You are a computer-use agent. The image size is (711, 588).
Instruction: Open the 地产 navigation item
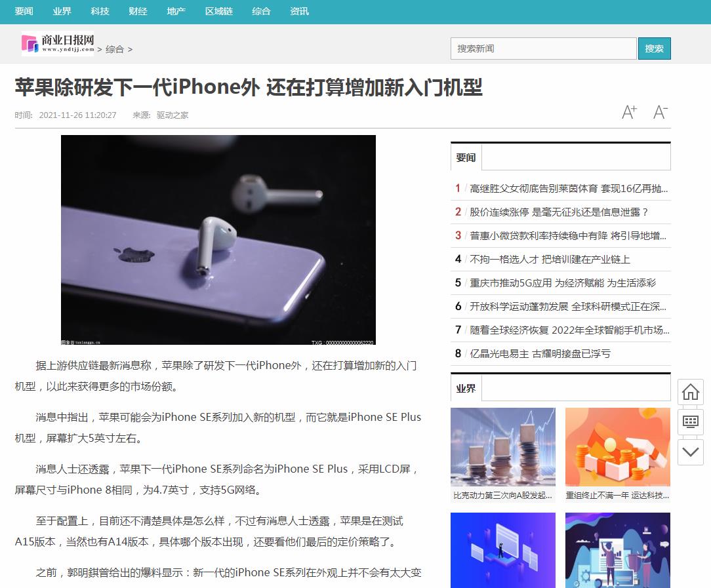click(176, 11)
